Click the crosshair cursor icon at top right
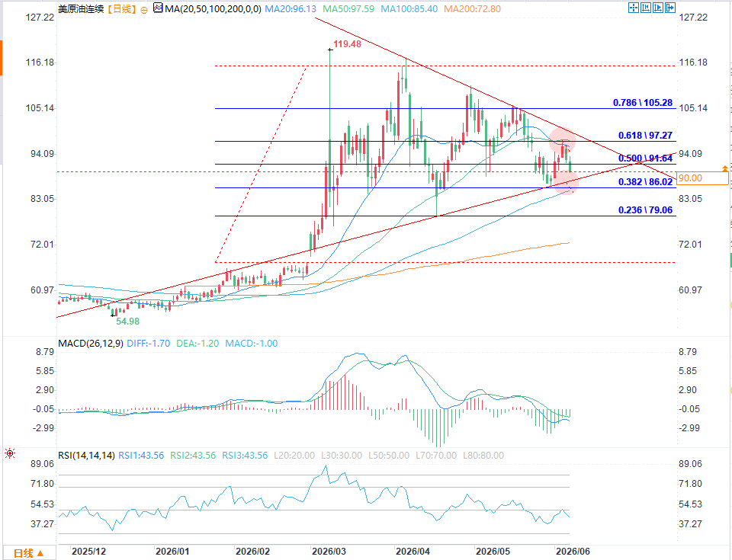 coord(634,8)
